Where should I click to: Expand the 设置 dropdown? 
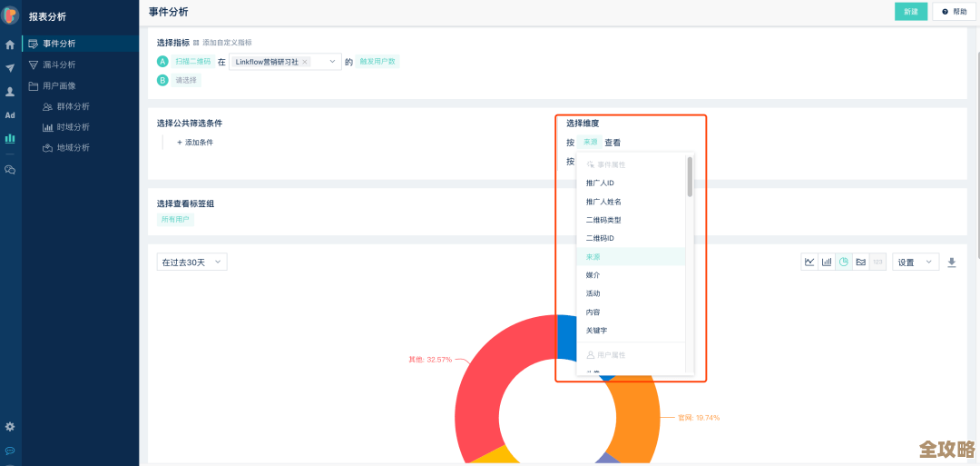tap(915, 262)
